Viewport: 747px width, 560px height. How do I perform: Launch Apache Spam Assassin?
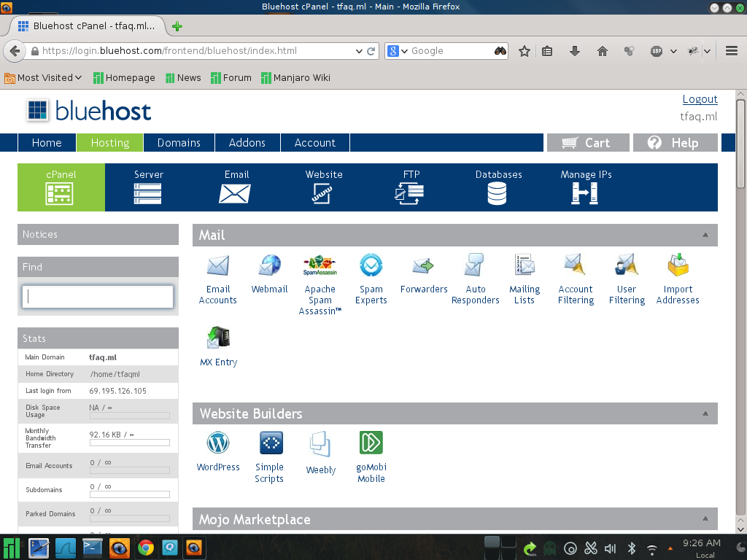coord(320,266)
